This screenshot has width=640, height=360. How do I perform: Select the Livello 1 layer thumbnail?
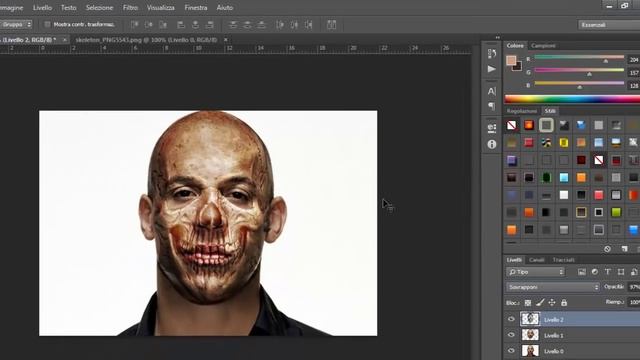coord(530,335)
